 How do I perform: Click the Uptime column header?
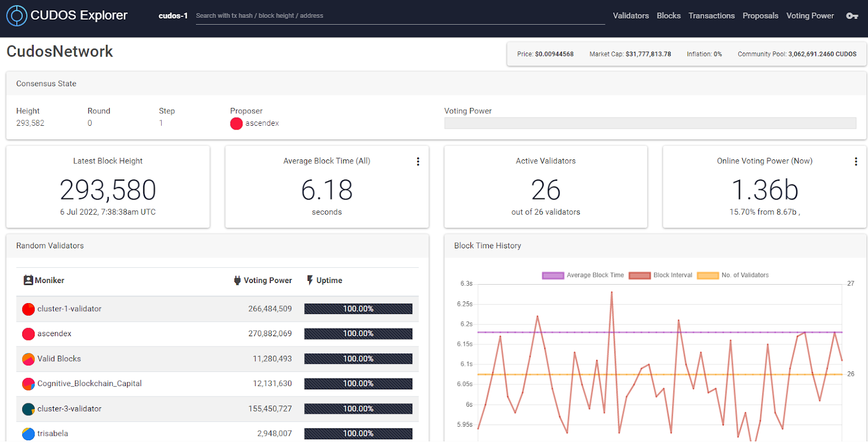pyautogui.click(x=324, y=280)
